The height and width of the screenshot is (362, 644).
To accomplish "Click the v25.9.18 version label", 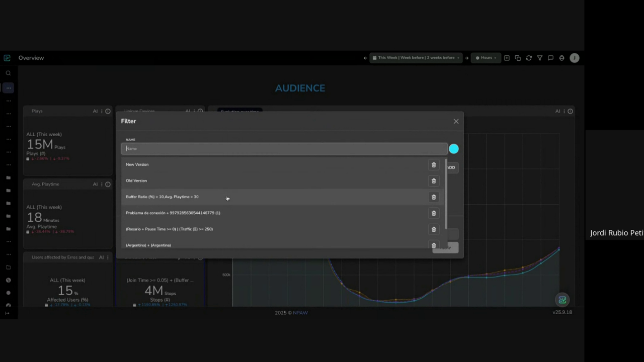I will click(x=562, y=312).
